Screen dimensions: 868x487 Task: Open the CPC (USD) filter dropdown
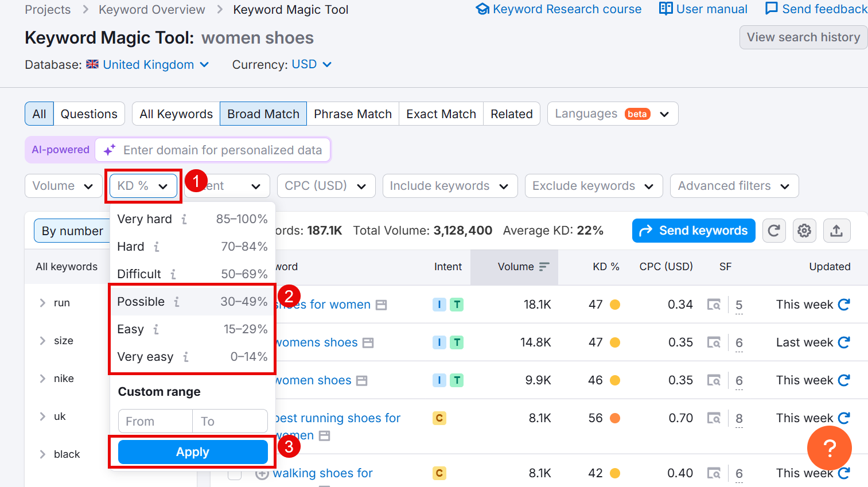pos(326,185)
